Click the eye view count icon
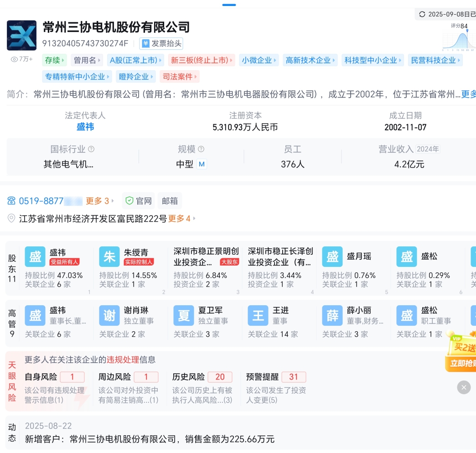 pos(14,59)
